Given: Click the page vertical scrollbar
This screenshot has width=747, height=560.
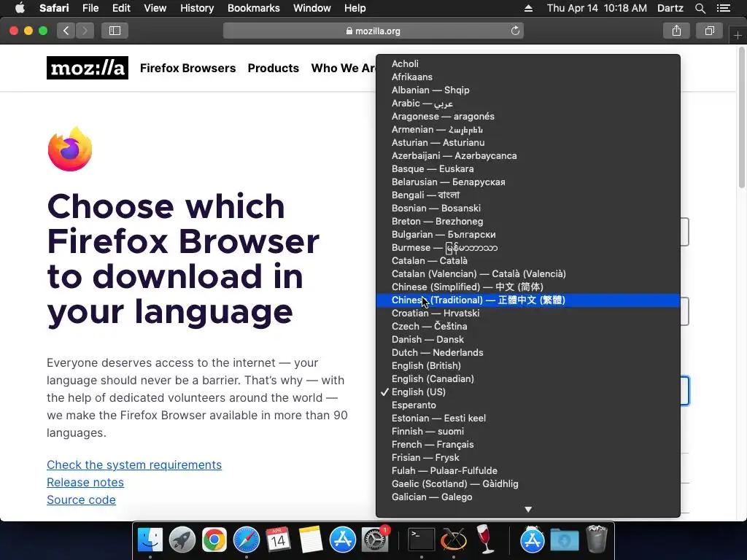Looking at the screenshot, I should pos(742,119).
